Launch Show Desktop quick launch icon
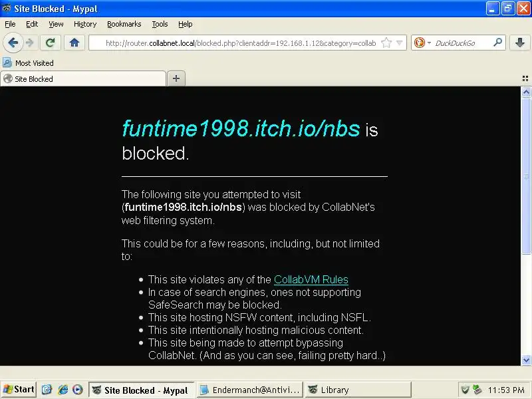The image size is (532, 399). (47, 390)
